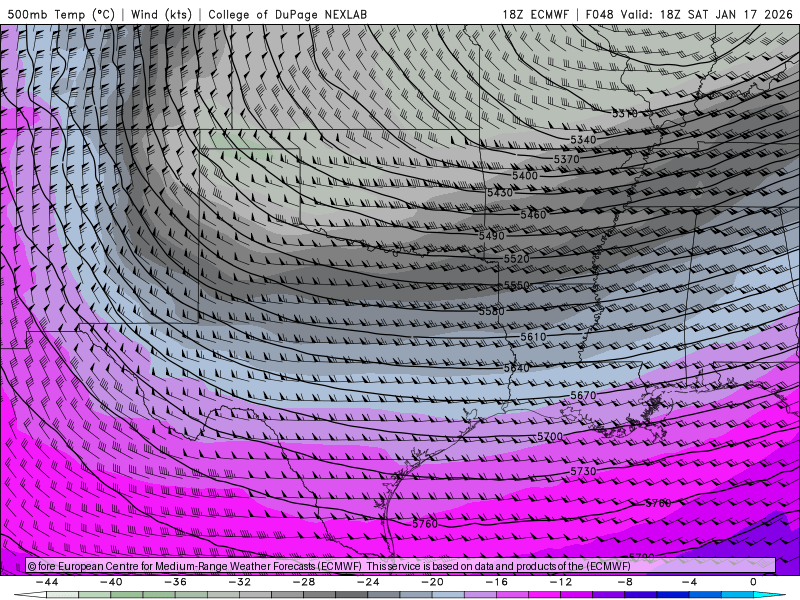Click the 5370 height contour label
Screen dimensions: 800x600
[x=567, y=159]
